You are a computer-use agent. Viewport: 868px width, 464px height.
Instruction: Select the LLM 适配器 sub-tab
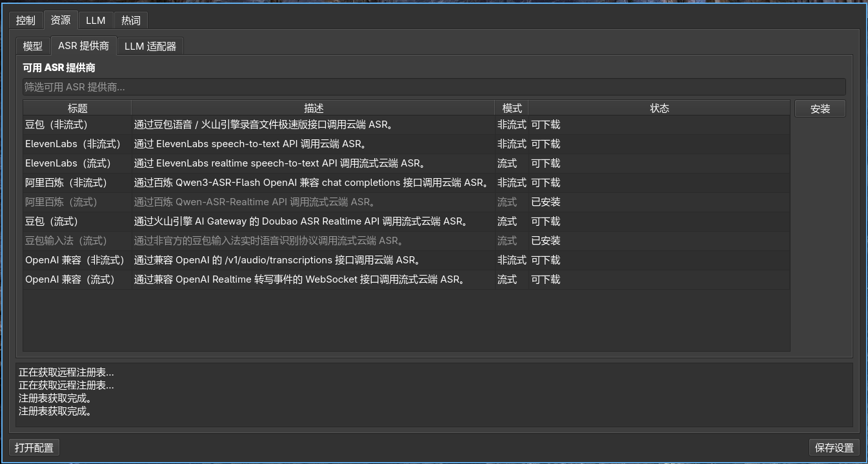tap(150, 46)
